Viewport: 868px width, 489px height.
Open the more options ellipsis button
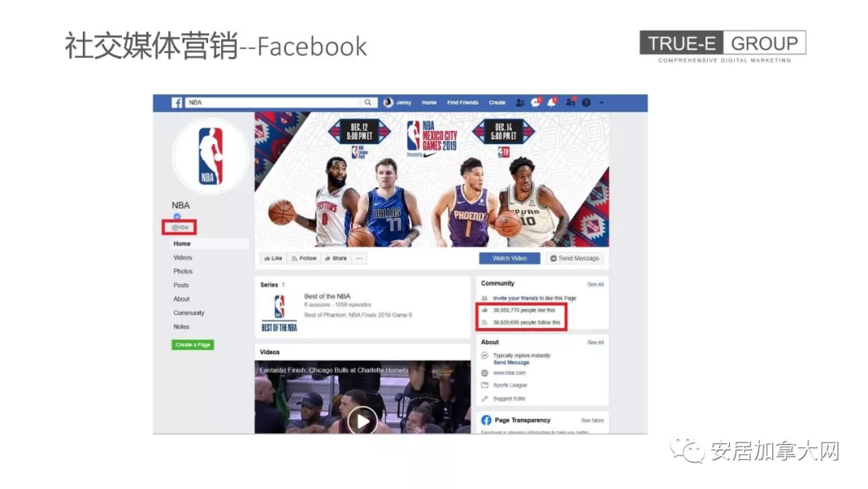point(359,258)
